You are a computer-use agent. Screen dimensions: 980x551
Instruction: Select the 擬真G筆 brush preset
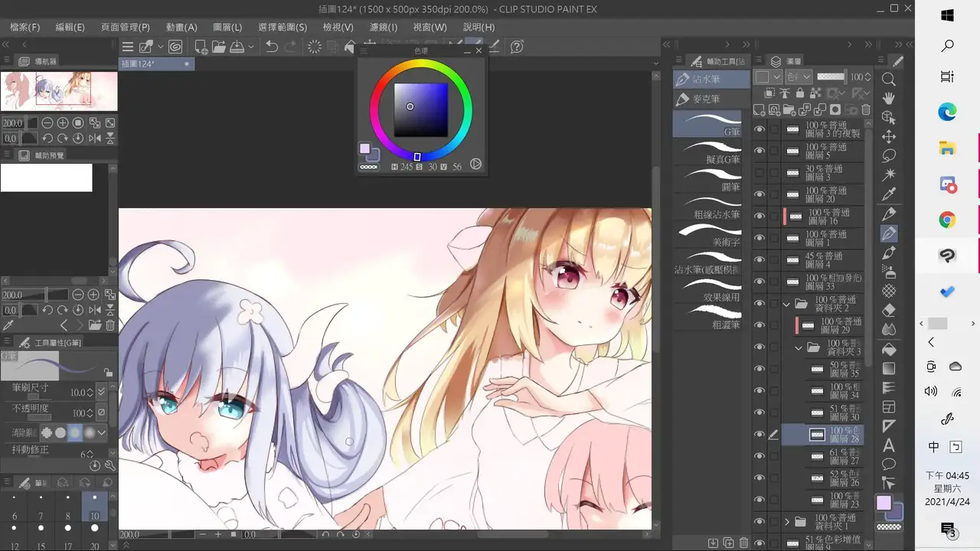(x=708, y=152)
